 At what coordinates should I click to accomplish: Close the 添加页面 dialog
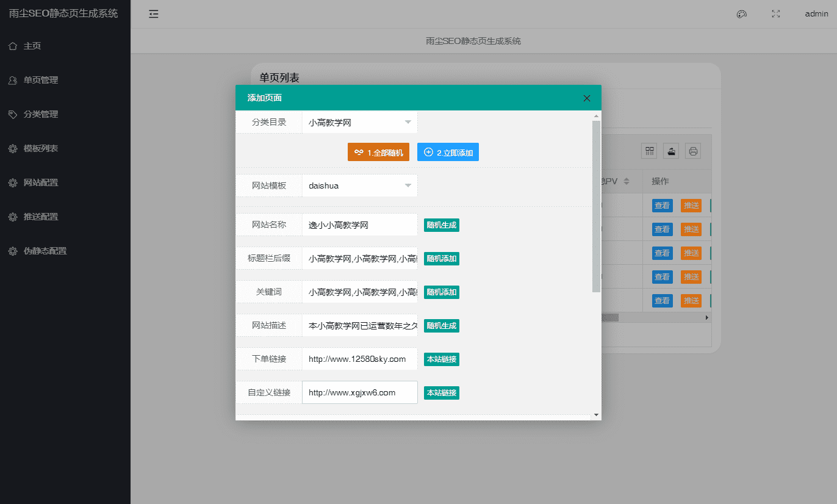pyautogui.click(x=587, y=98)
